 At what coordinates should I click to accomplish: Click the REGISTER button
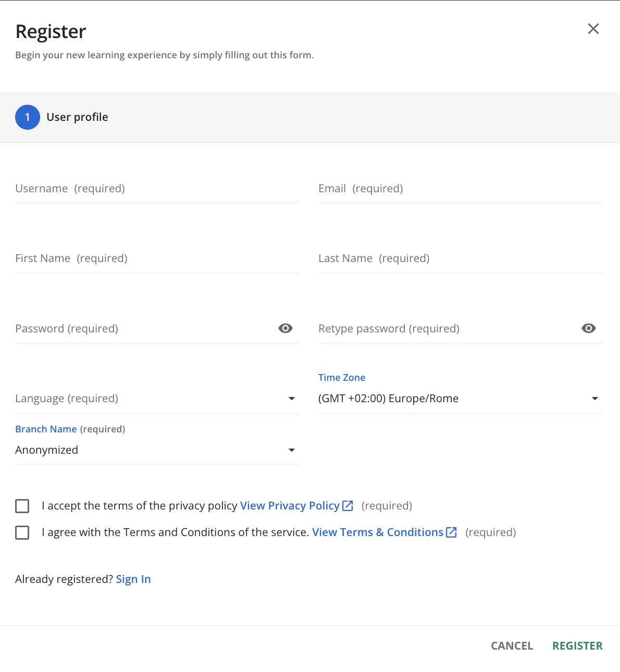click(x=577, y=645)
